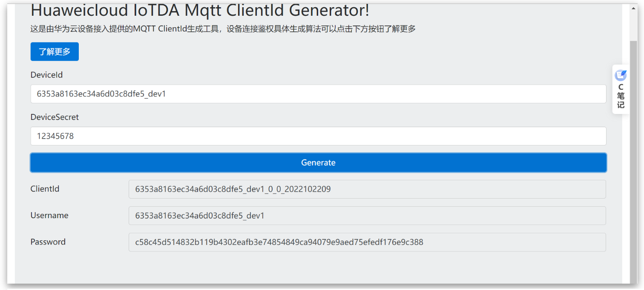Click the letter C in notes widget

621,87
